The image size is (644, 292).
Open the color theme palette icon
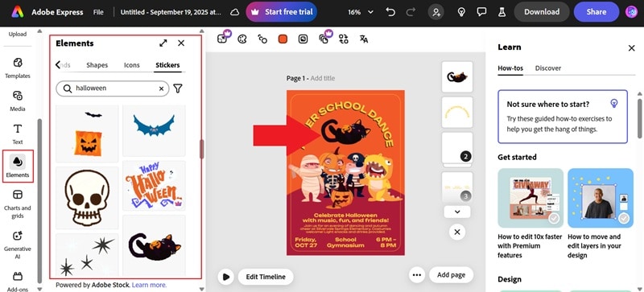click(x=242, y=39)
